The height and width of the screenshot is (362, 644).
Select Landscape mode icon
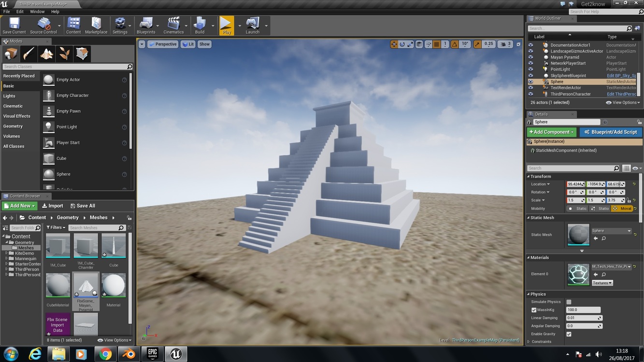point(46,54)
